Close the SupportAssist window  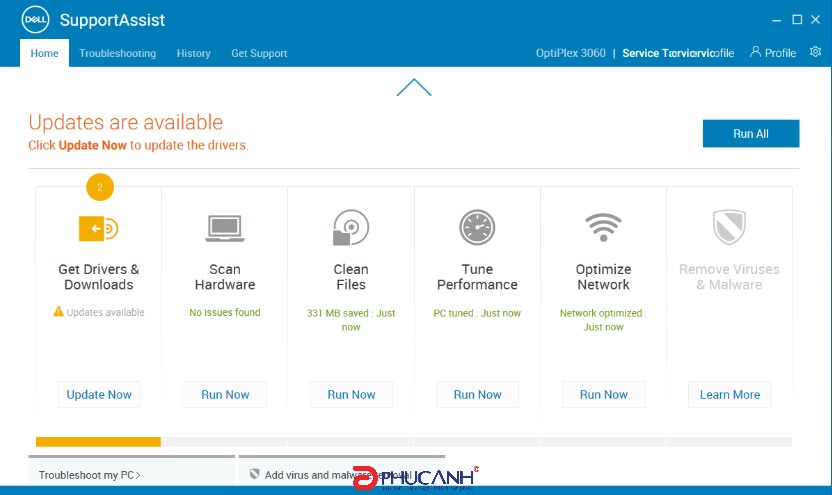tap(816, 20)
